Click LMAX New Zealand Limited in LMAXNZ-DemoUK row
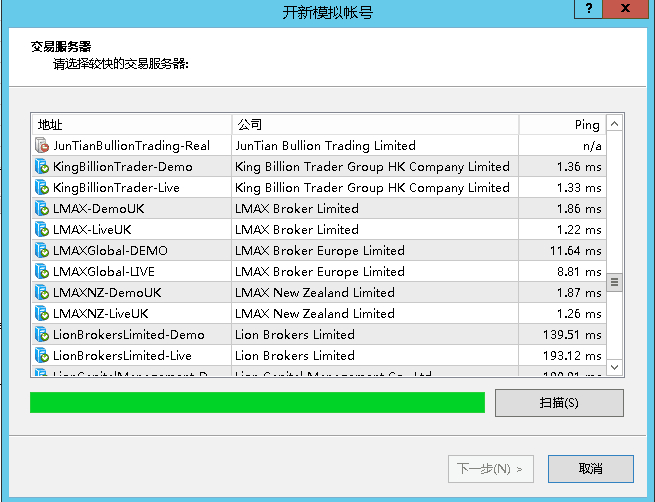This screenshot has height=502, width=655. click(x=315, y=292)
